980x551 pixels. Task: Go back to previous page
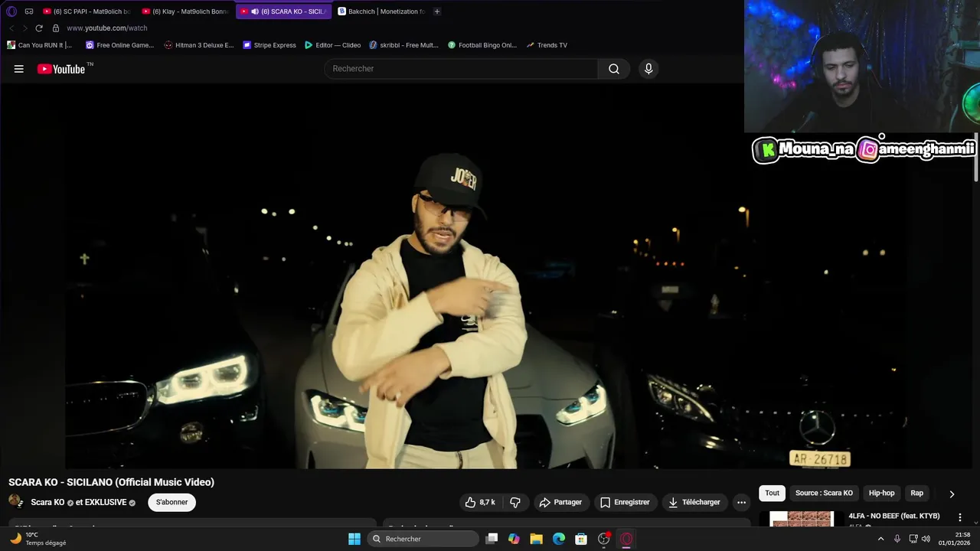pos(11,28)
